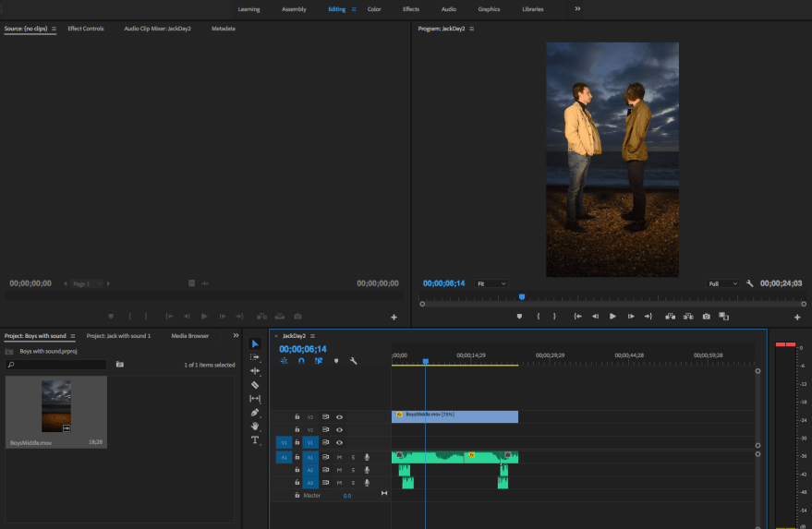Go to In point in Program monitor
Image resolution: width=812 pixels, height=529 pixels.
click(x=577, y=317)
